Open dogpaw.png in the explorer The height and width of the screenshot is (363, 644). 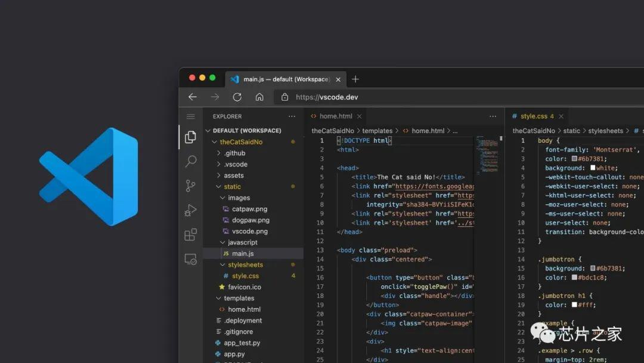tap(250, 220)
